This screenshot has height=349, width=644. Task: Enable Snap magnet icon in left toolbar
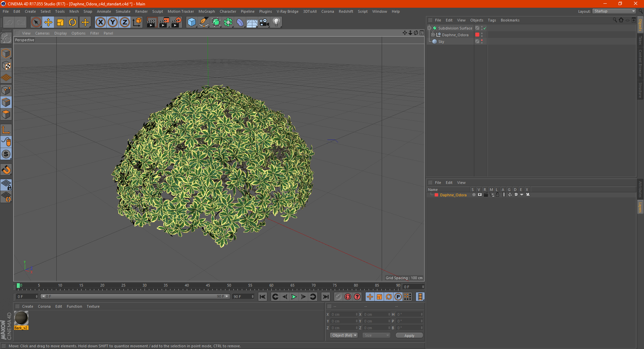coord(6,170)
